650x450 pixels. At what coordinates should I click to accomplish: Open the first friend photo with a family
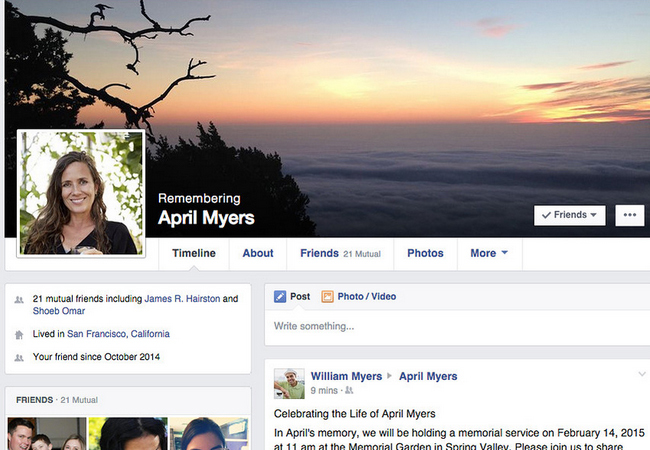pyautogui.click(x=46, y=433)
